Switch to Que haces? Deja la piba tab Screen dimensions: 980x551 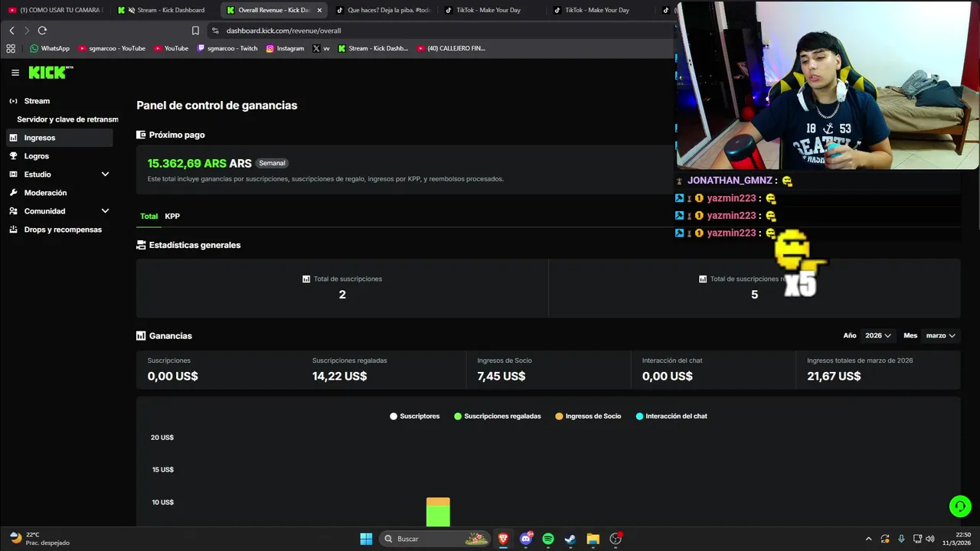[383, 10]
